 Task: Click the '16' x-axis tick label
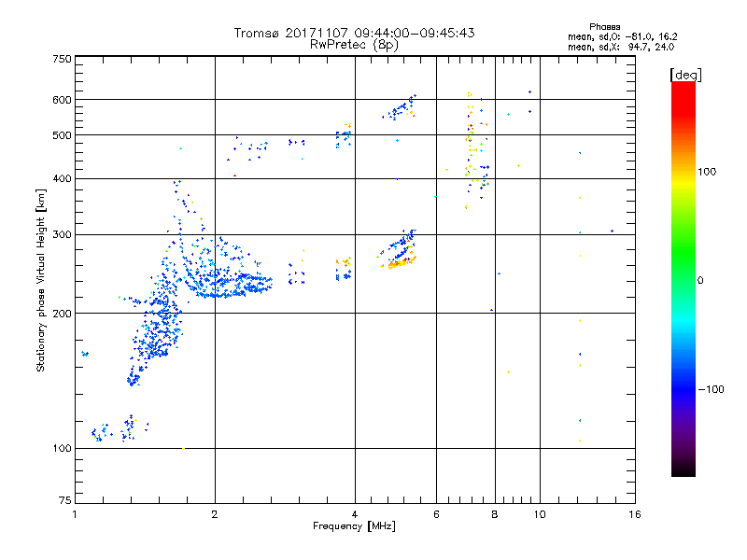[x=635, y=514]
